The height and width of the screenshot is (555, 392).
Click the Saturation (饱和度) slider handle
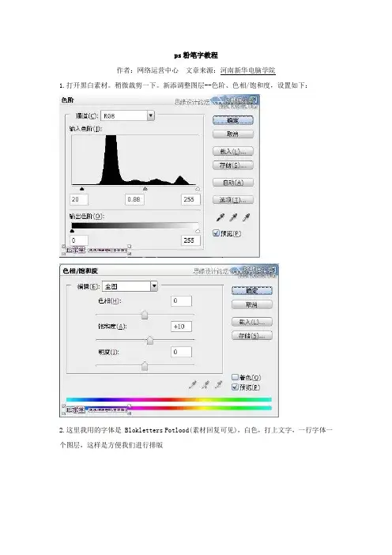pyautogui.click(x=150, y=341)
